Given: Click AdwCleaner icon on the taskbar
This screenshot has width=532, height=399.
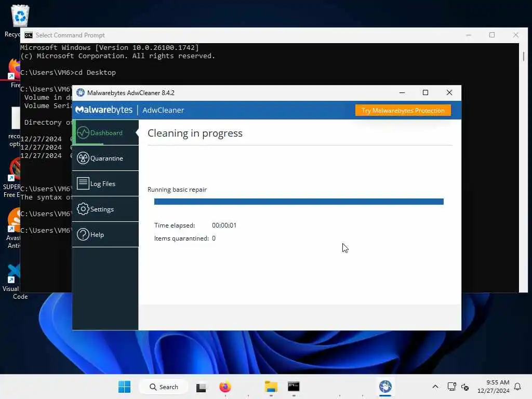Looking at the screenshot, I should click(x=385, y=387).
